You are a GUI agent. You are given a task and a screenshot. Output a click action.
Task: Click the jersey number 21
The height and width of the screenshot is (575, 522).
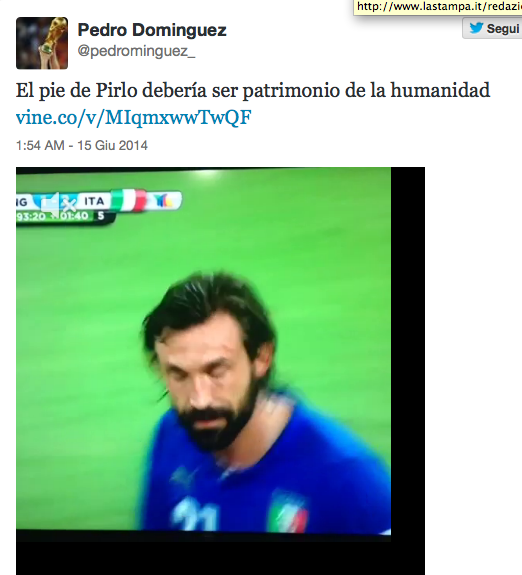196,515
